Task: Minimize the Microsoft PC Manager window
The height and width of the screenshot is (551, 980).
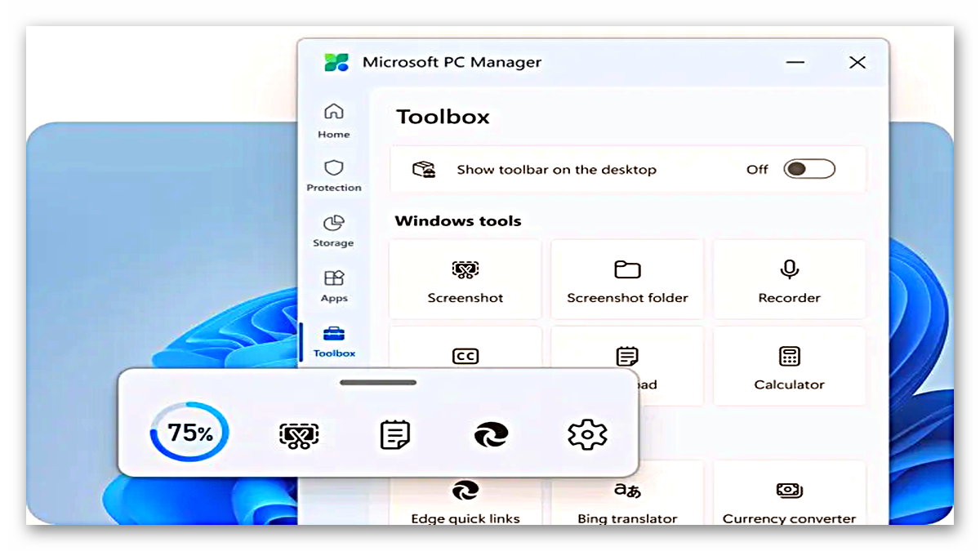Action: (x=795, y=62)
